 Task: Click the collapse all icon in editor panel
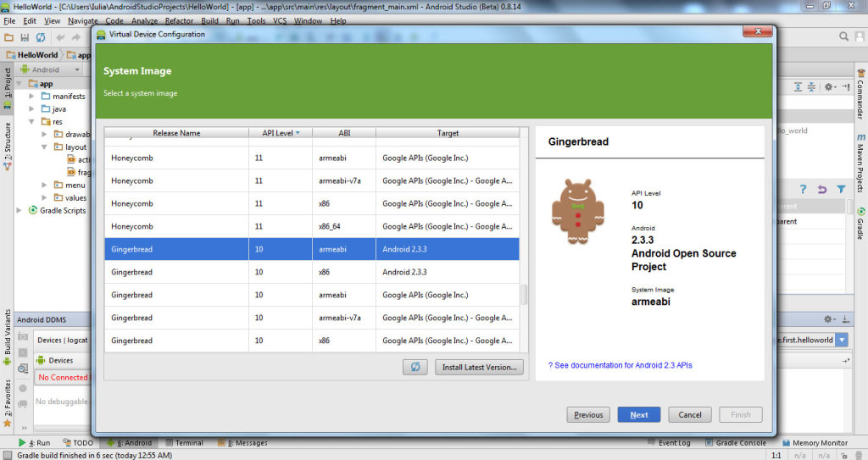coord(811,87)
